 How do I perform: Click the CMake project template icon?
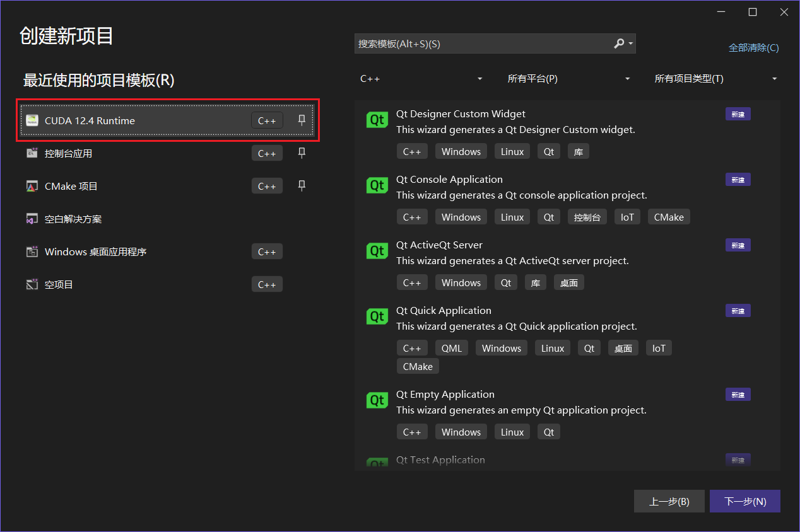[x=32, y=186]
